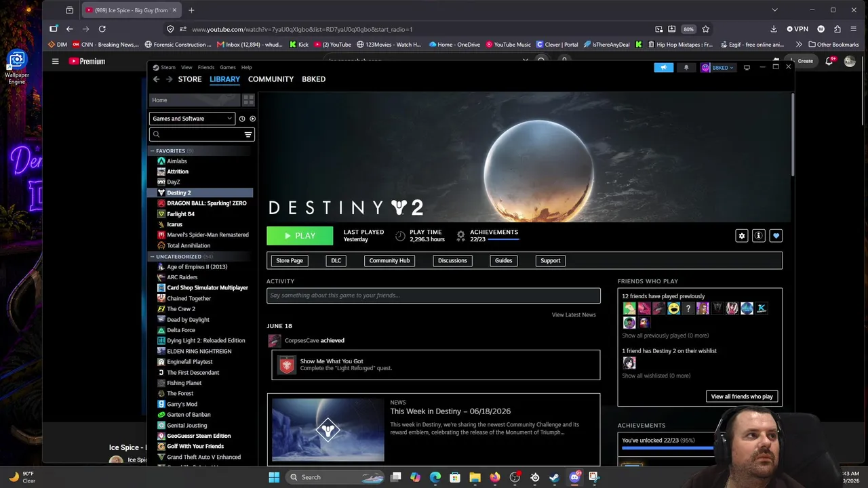The width and height of the screenshot is (868, 488).
Task: Collapse the Uncategorized category
Action: [152, 256]
